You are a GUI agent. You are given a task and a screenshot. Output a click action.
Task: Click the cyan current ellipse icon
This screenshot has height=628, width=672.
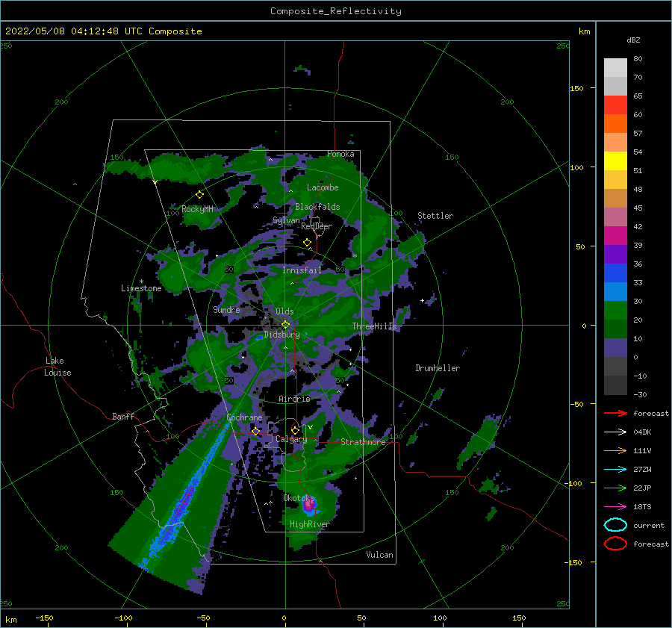pos(615,525)
